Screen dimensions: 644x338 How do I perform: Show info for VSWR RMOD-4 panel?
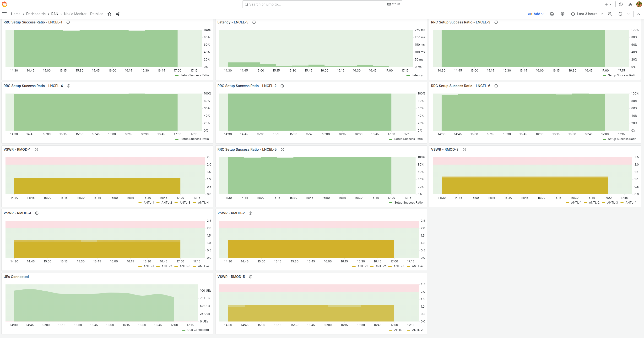[37, 213]
